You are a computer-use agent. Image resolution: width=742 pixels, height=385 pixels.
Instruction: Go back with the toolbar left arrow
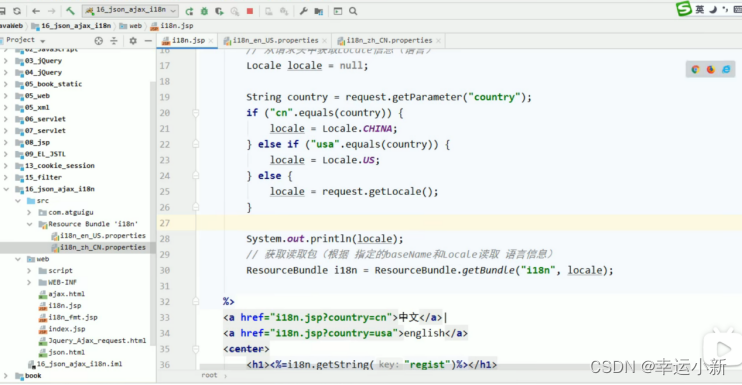pyautogui.click(x=36, y=11)
